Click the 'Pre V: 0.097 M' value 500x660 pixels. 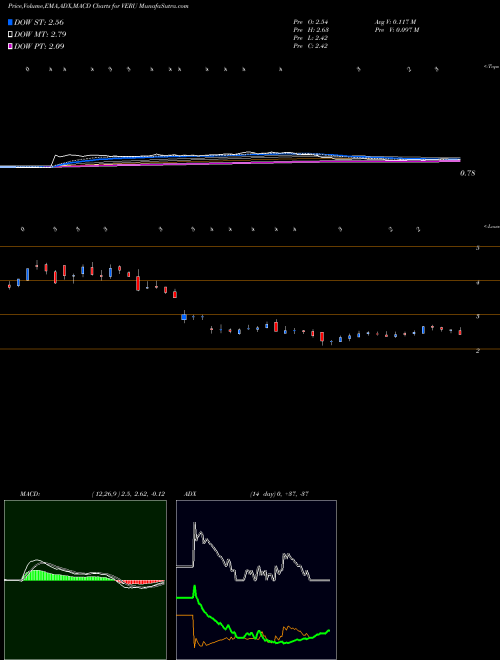(397, 30)
